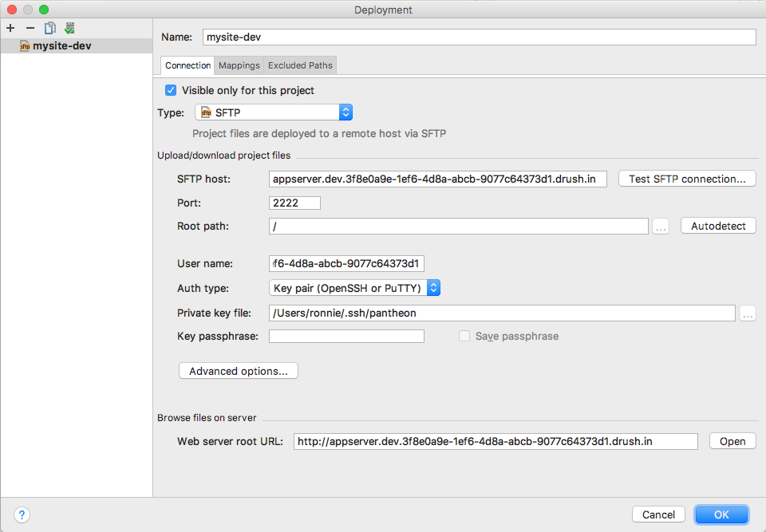The height and width of the screenshot is (532, 766).
Task: Switch to the Excluded Paths tab
Action: tap(300, 65)
